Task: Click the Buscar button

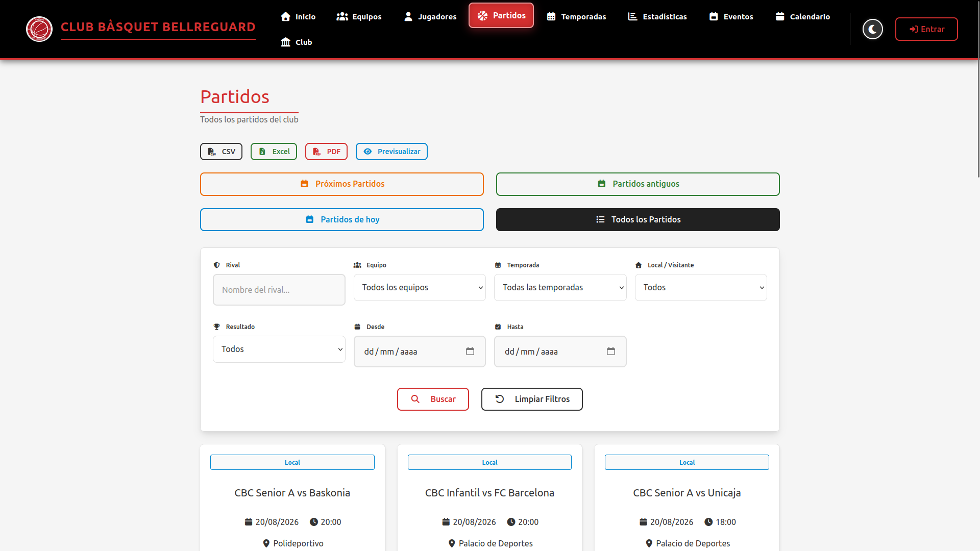Action: pos(433,399)
